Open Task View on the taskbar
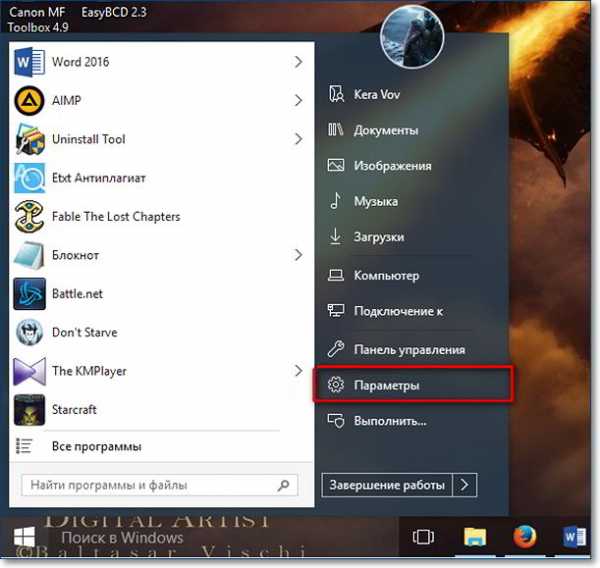This screenshot has height=568, width=600. coord(423,537)
